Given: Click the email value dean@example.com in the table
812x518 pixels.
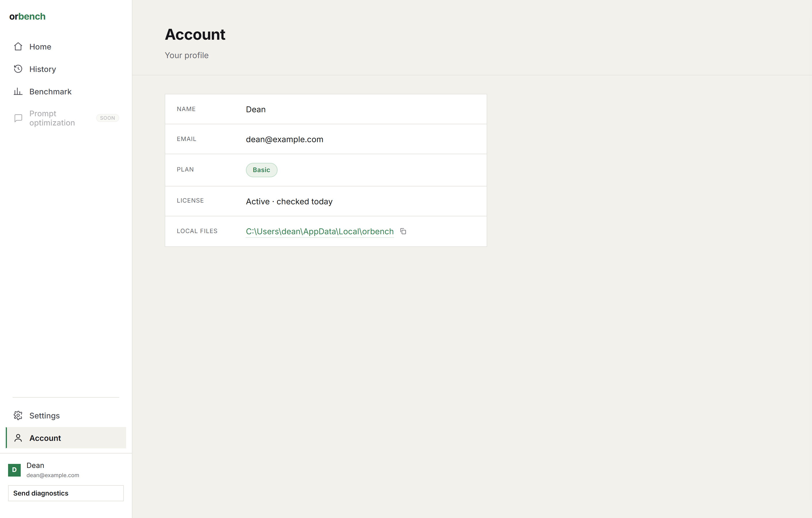Looking at the screenshot, I should point(284,139).
